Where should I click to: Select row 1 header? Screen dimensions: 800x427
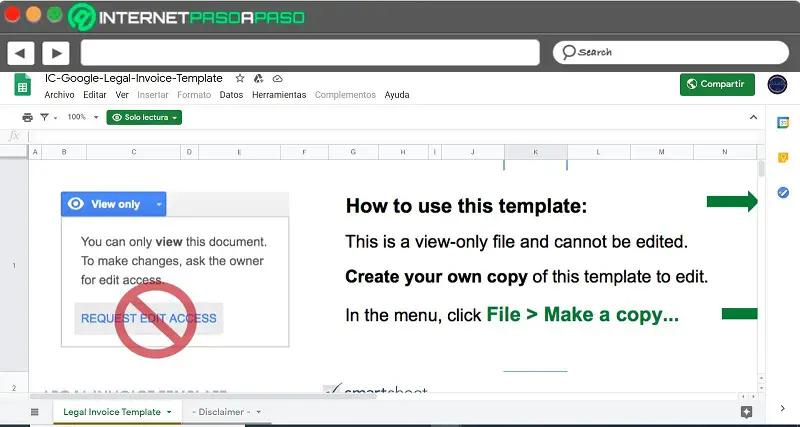click(14, 265)
